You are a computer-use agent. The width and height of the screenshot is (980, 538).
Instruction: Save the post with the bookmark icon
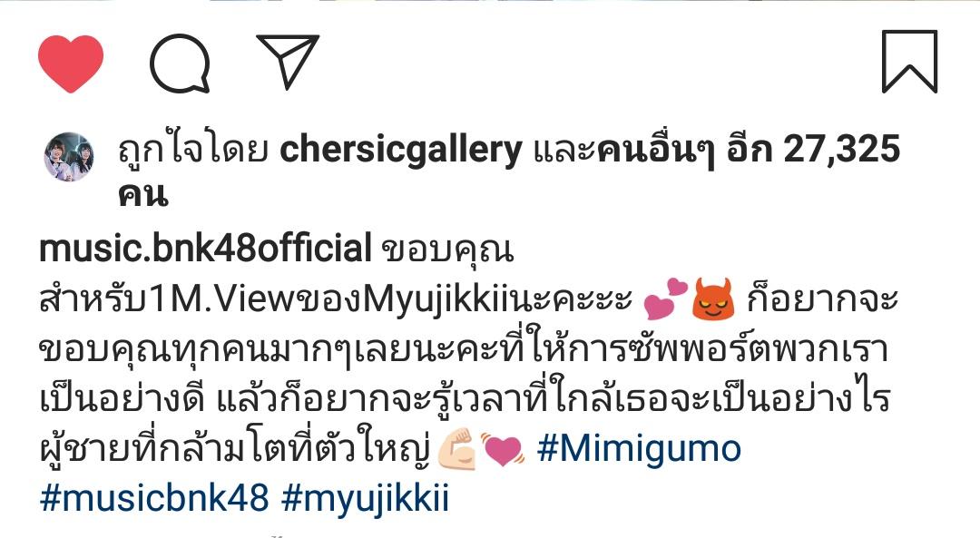click(909, 61)
